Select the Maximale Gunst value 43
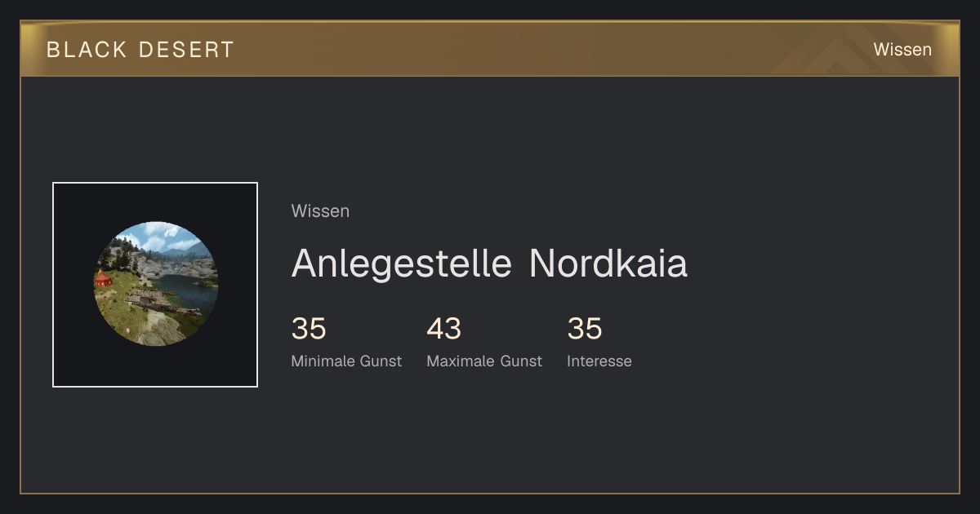 [444, 330]
